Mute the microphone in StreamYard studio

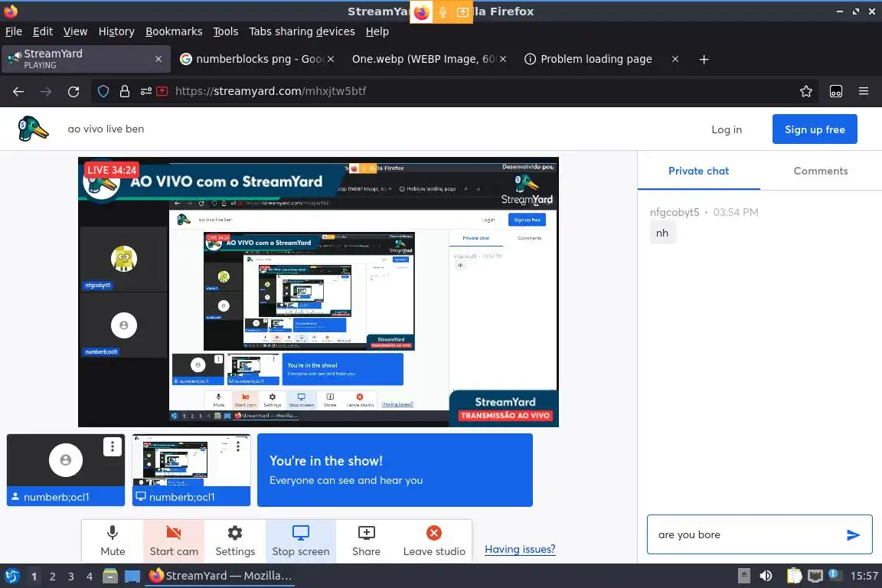(x=113, y=541)
